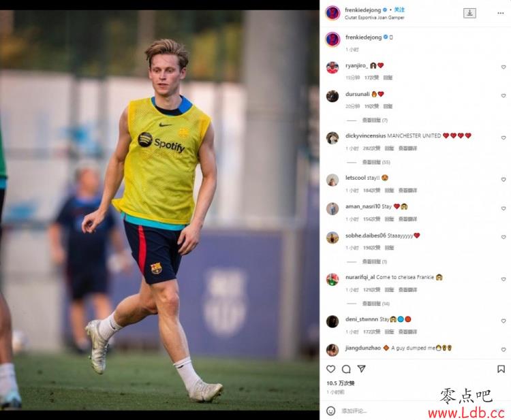Share post via paper plane icon
Image resolution: width=511 pixels, height=420 pixels.
coord(361,368)
